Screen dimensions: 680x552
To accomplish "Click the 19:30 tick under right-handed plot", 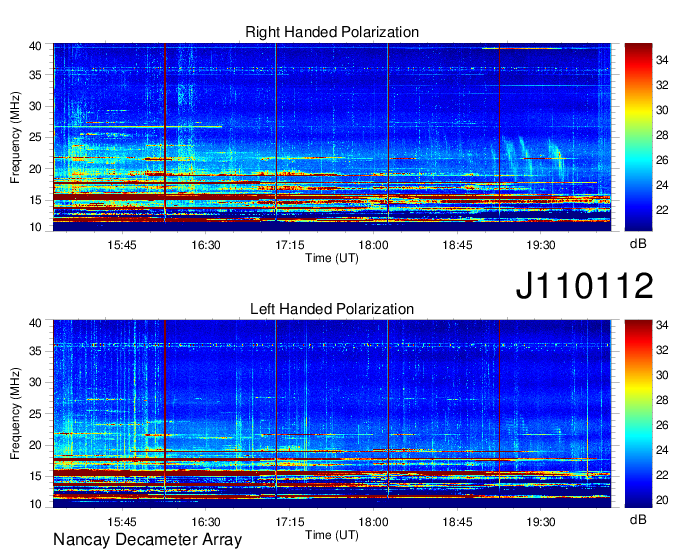I will pos(541,245).
